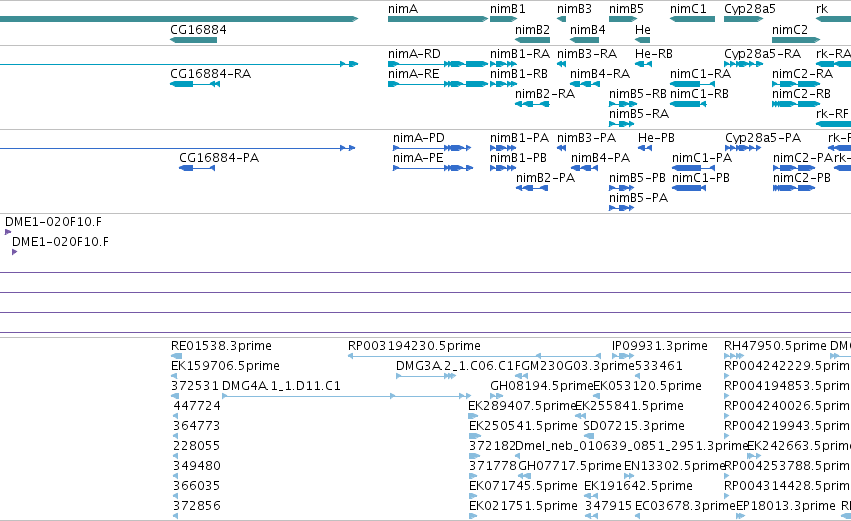Select the nimA-PD protein label
The image size is (851, 521).
418,138
